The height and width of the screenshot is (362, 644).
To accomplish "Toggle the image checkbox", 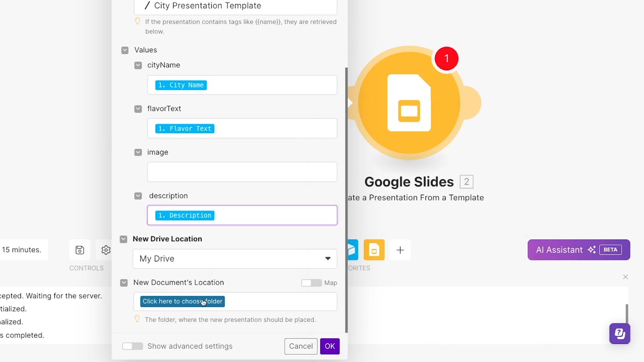I will 138,152.
